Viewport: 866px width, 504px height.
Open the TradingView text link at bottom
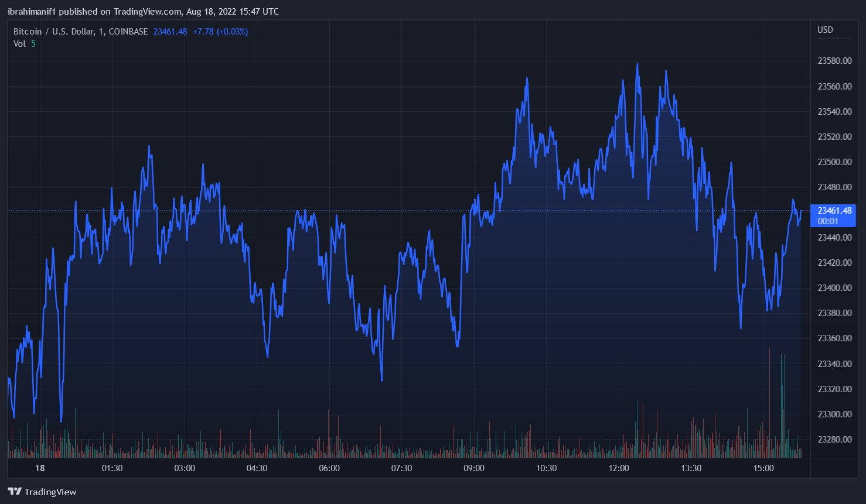pos(50,492)
